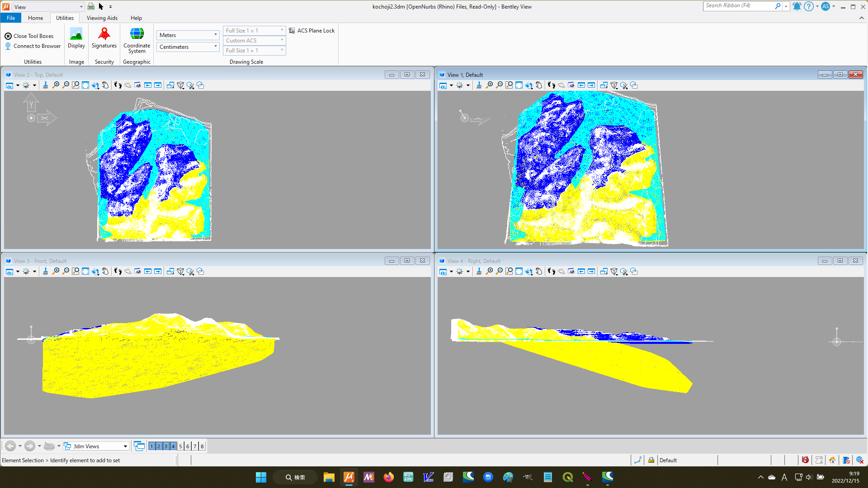Toggle view 5 window on
This screenshot has width=868, height=488.
(x=180, y=446)
